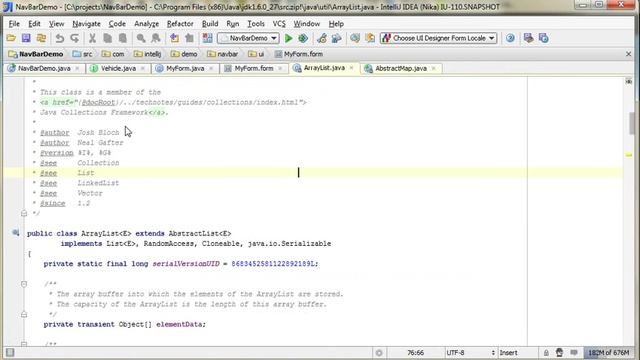Image resolution: width=640 pixels, height=360 pixels.
Task: Collapse the class Javadoc comment fold marker
Action: pyautogui.click(x=24, y=213)
